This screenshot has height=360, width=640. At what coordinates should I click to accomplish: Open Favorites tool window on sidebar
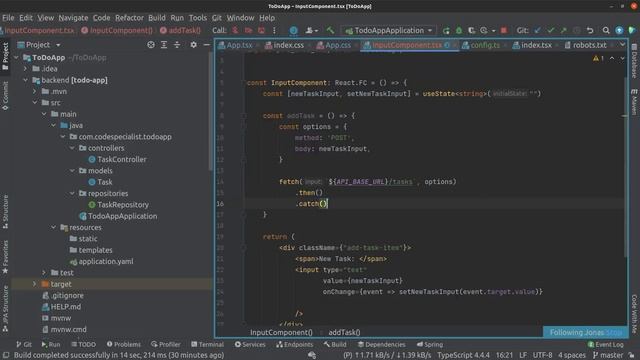coord(5,257)
